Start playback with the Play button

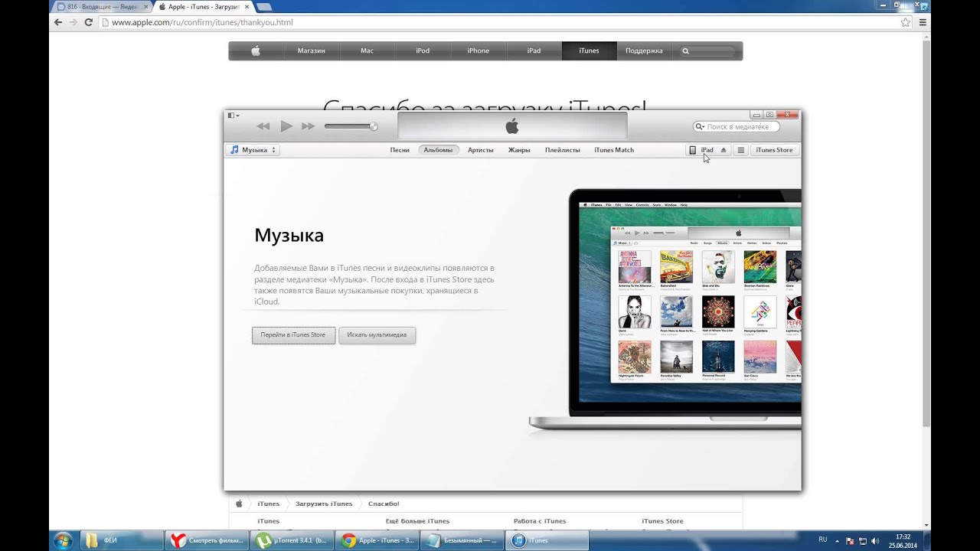point(286,126)
